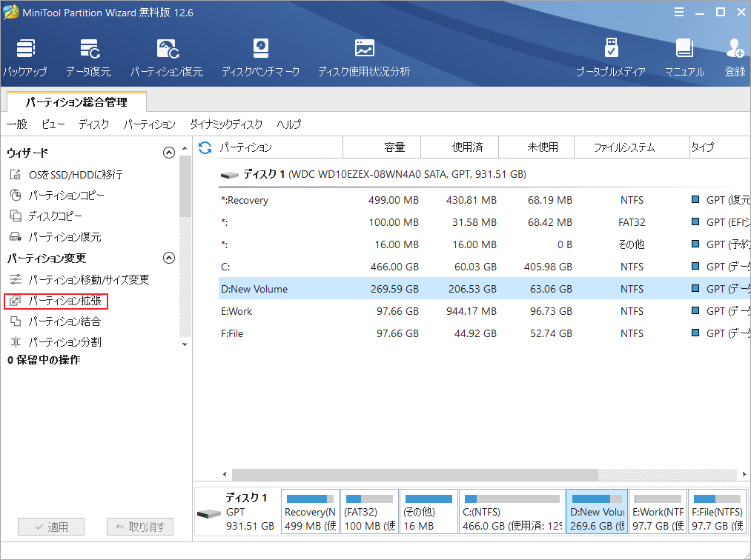Open hamburger menu in title bar

[x=678, y=13]
